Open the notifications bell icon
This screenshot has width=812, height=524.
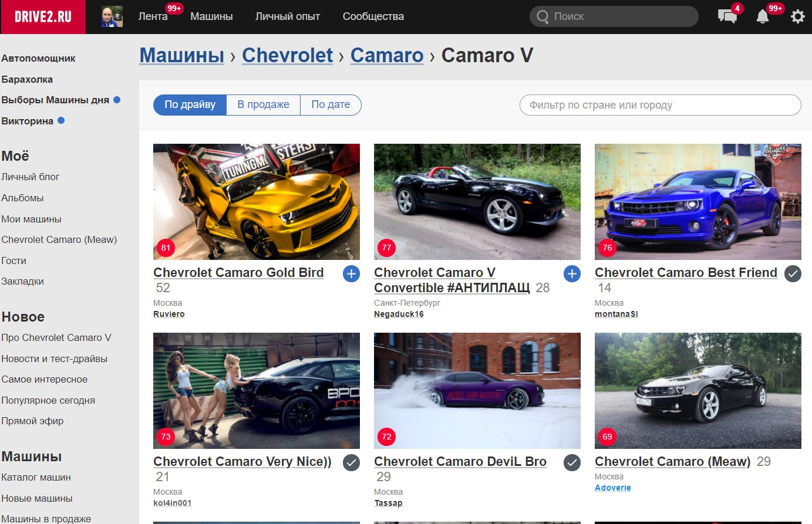[763, 16]
